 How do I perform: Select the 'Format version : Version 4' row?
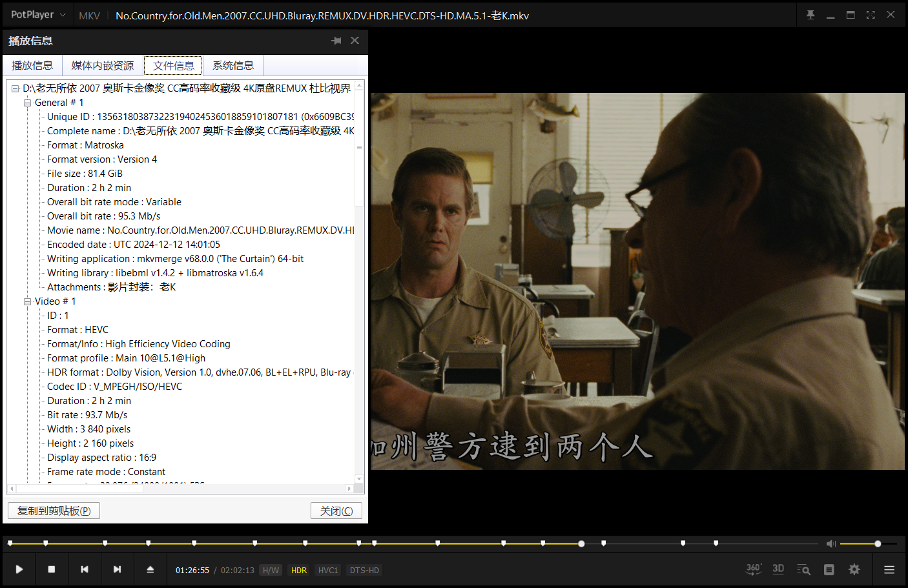pyautogui.click(x=102, y=159)
